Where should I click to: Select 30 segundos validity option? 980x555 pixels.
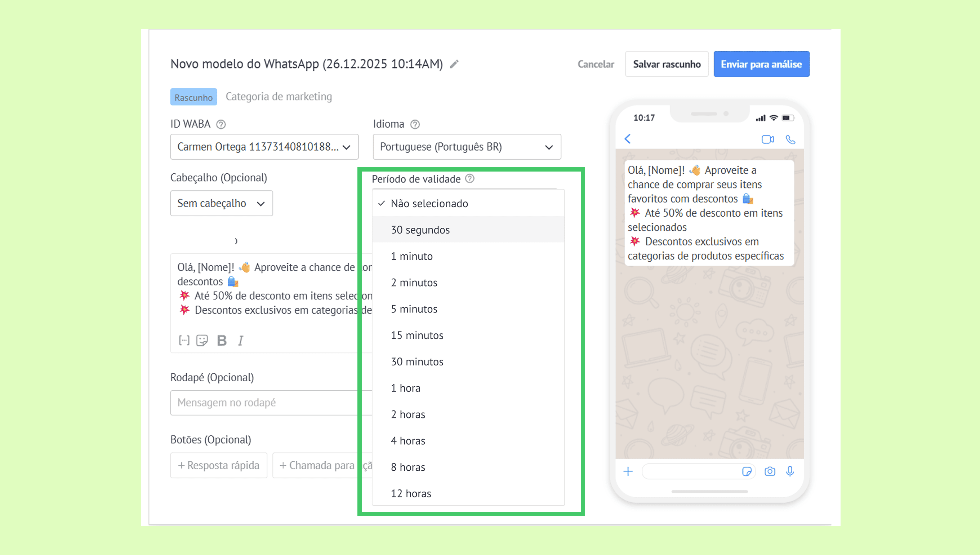pos(420,230)
